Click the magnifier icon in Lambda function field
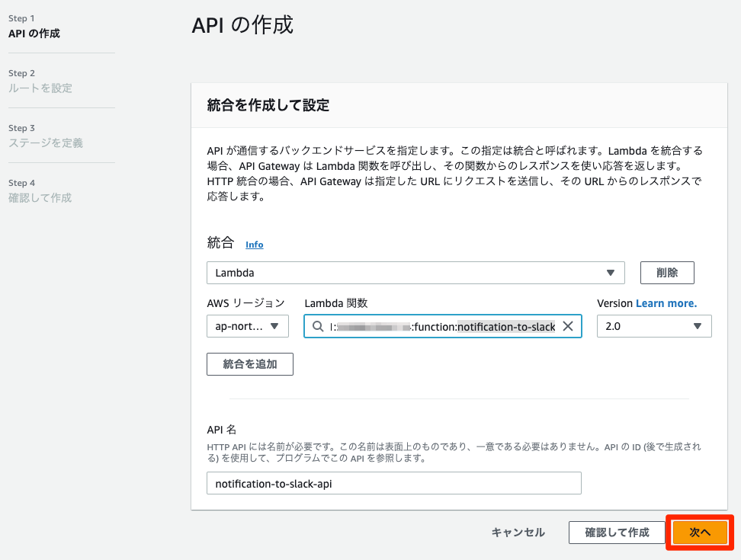Viewport: 741px width, 560px height. tap(317, 326)
